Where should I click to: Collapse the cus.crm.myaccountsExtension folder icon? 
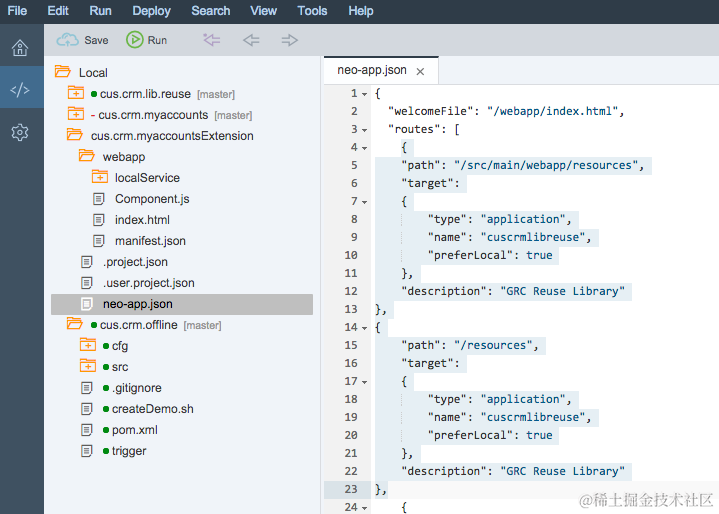tap(75, 135)
